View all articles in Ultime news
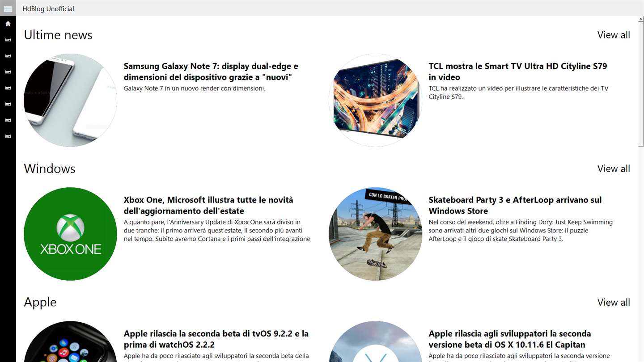This screenshot has width=644, height=362. (x=614, y=35)
